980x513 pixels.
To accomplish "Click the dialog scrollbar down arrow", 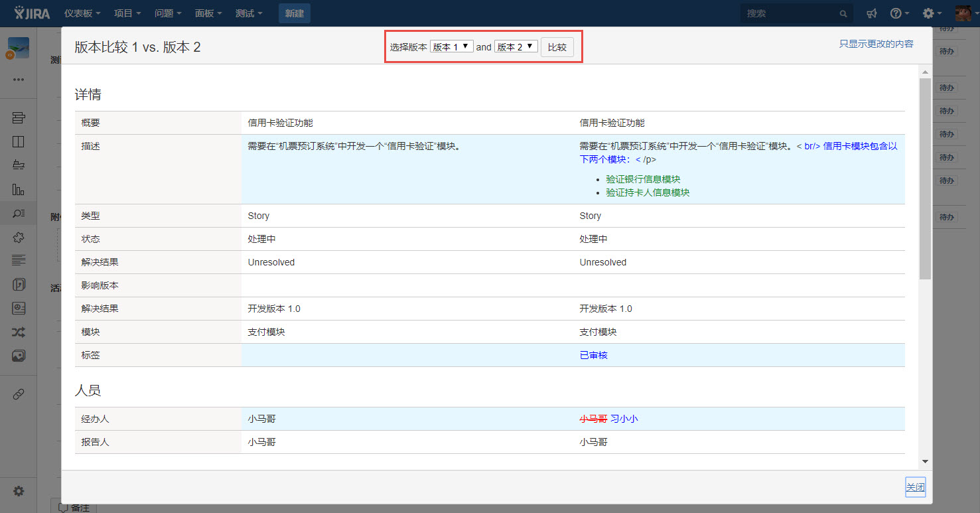I will (925, 462).
